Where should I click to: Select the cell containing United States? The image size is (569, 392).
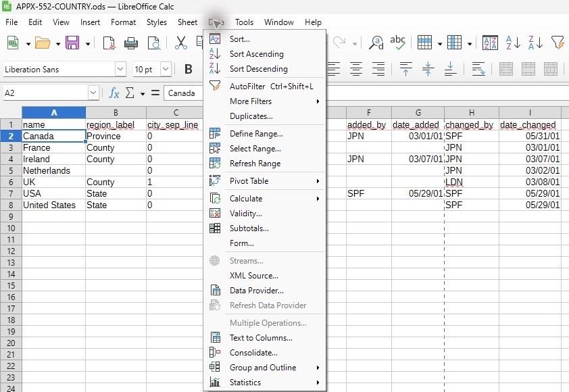[x=53, y=205]
